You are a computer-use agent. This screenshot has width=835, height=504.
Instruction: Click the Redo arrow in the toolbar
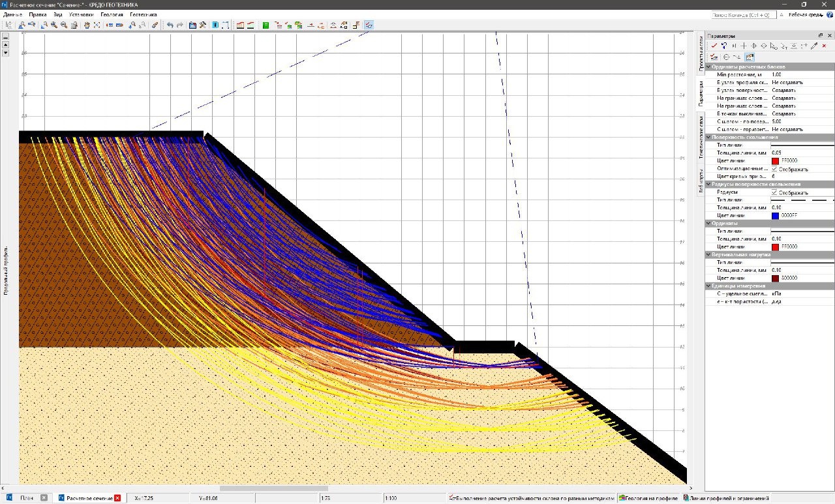coord(179,25)
